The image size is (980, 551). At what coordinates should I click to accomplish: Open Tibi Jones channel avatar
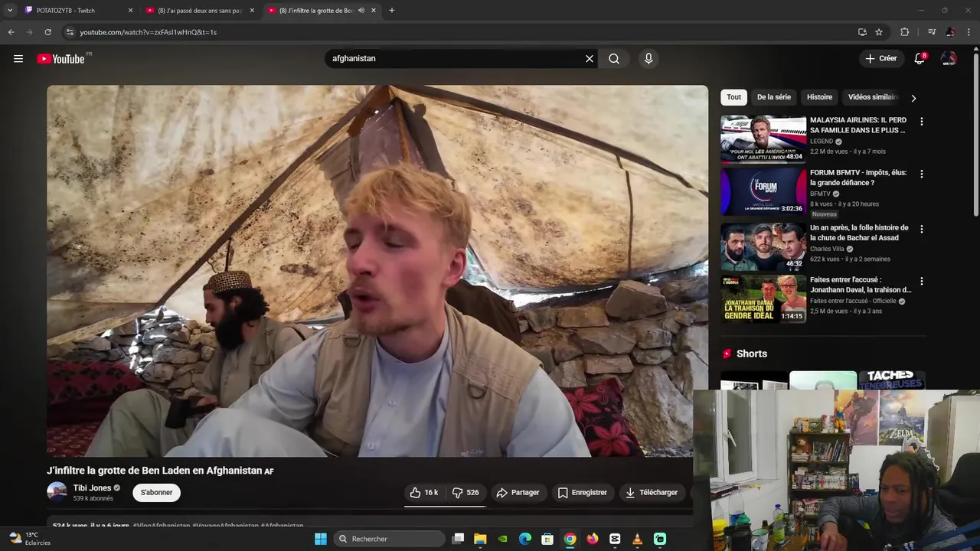[x=57, y=492]
